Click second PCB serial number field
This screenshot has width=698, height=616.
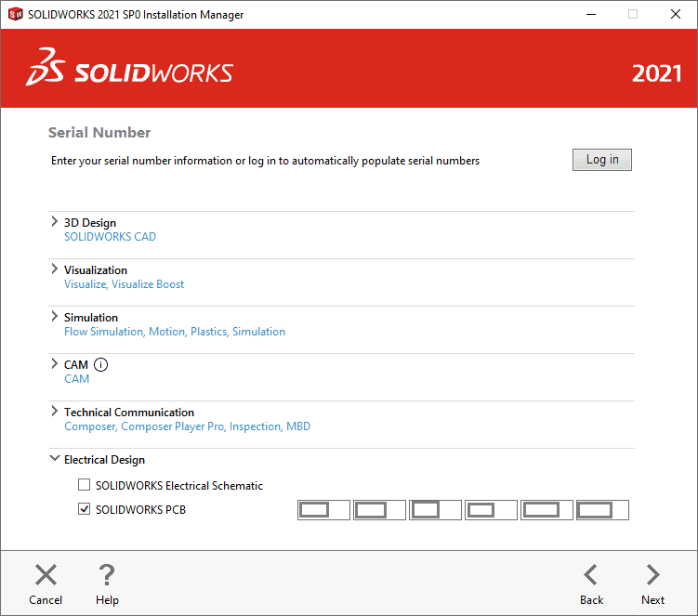point(379,510)
